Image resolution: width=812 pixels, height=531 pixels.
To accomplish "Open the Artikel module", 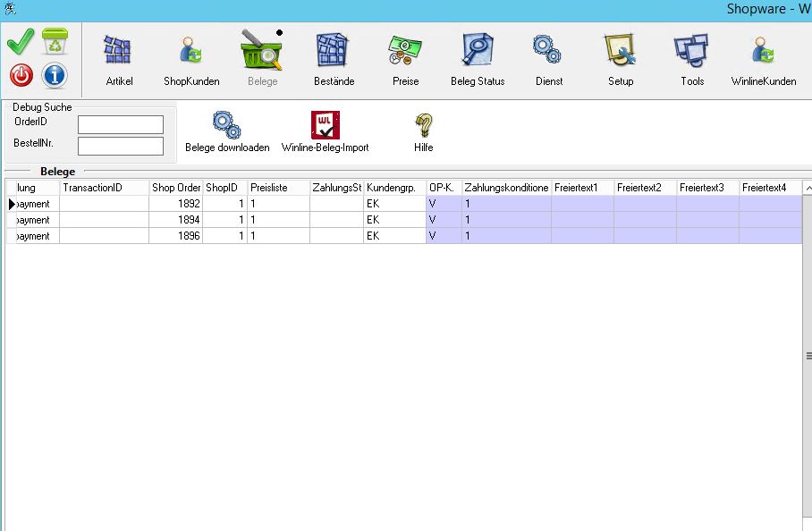I will 119,60.
